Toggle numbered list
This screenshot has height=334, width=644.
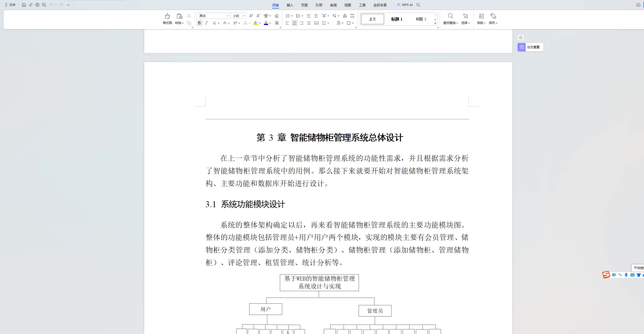point(298,16)
